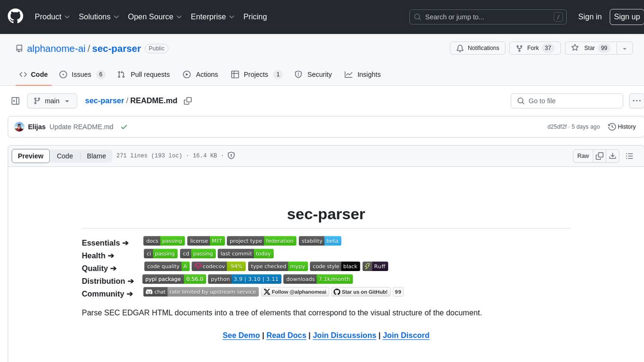Click the docs passing badge
Screen dimensions: 644x362
click(164, 241)
